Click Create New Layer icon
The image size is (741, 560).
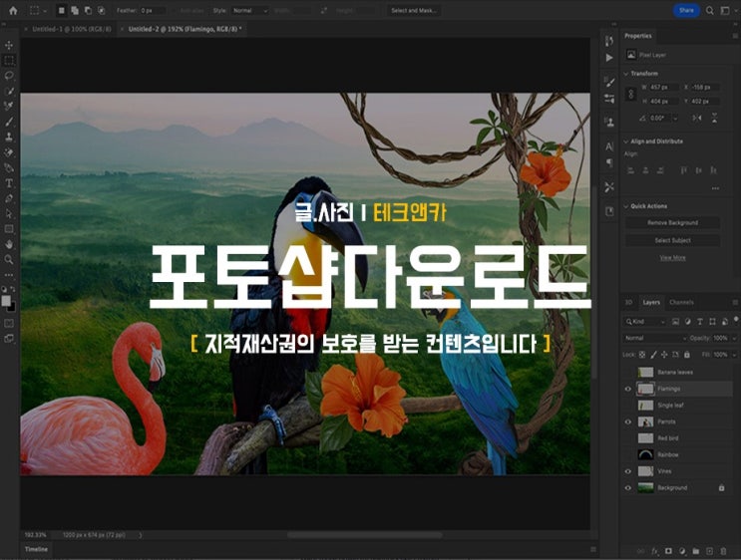709,551
